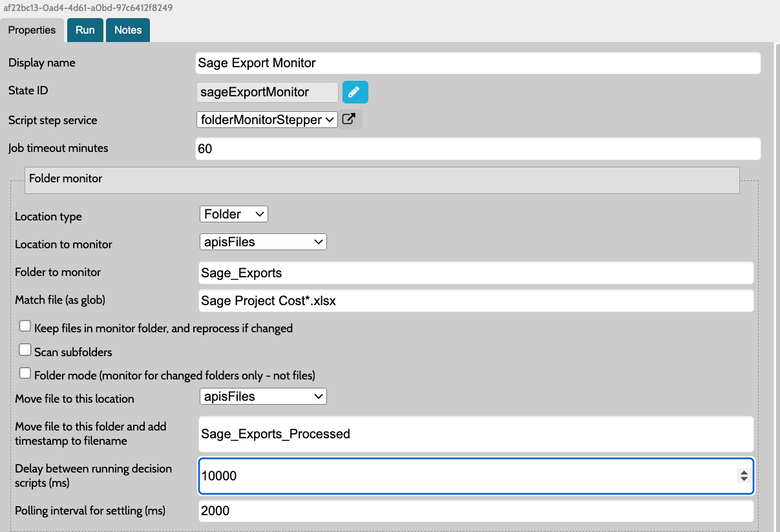The image size is (780, 532).
Task: Click the Folder to monitor field
Action: pos(476,273)
